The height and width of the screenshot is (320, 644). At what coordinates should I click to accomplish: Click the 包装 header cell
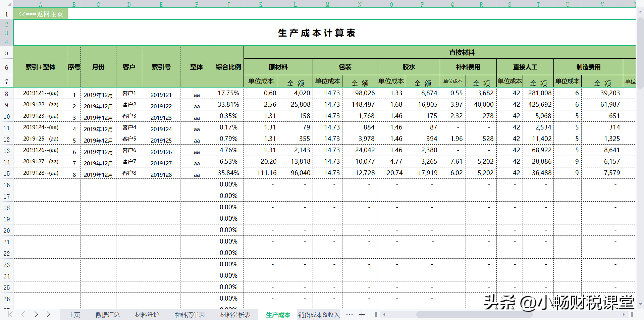[345, 67]
